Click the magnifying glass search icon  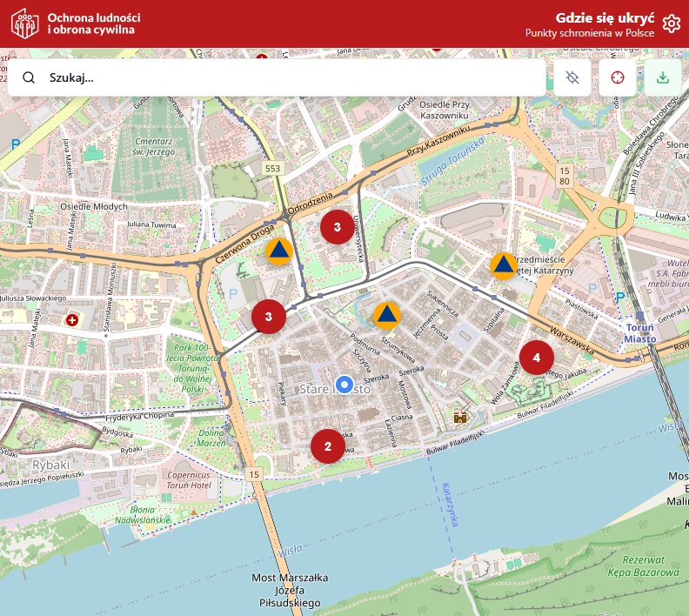click(29, 77)
